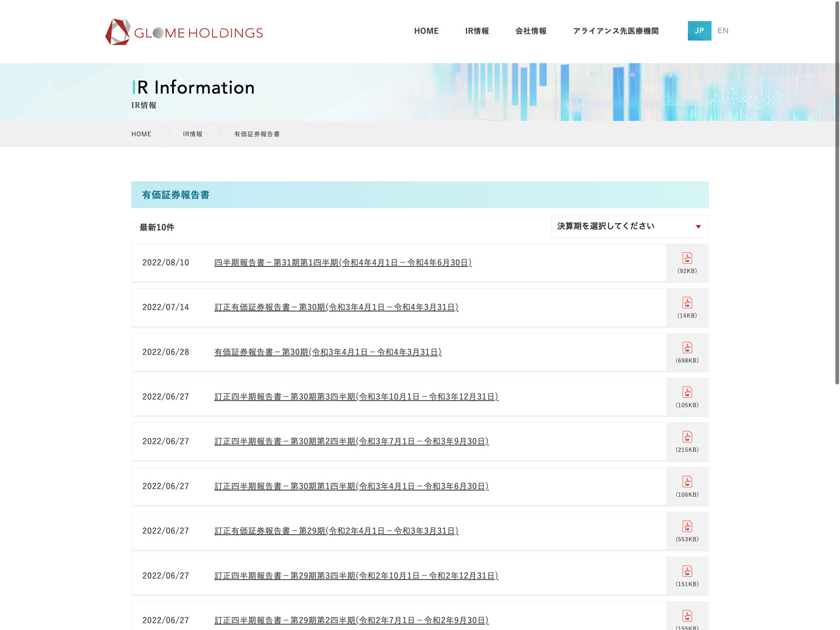Click IR情報 in the breadcrumb
Screen dimensions: 840x630
[x=192, y=134]
